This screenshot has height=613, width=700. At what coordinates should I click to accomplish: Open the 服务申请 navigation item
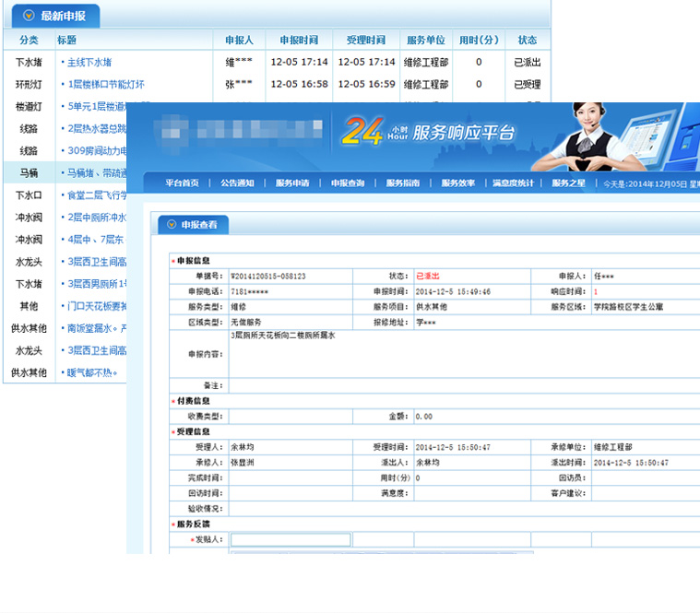coord(292,183)
